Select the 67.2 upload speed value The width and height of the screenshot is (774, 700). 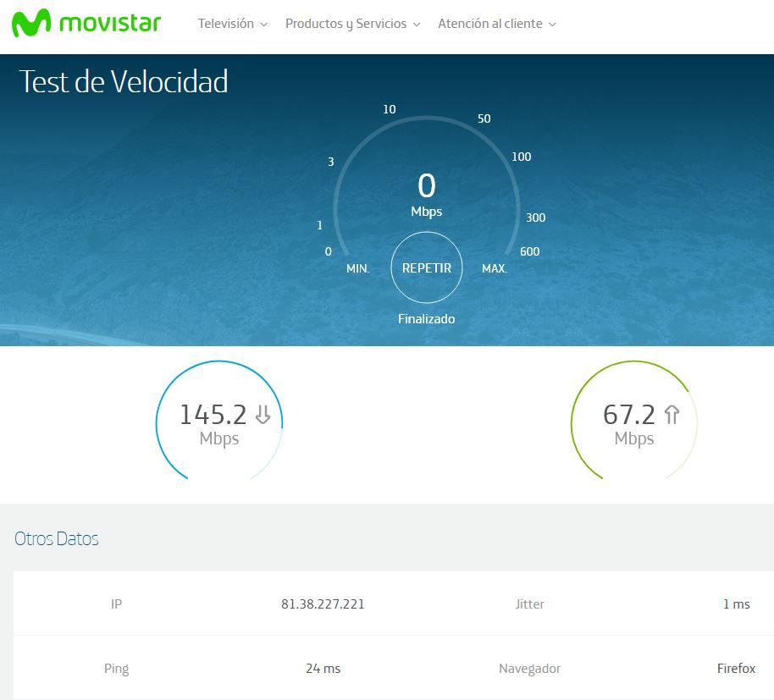[629, 415]
